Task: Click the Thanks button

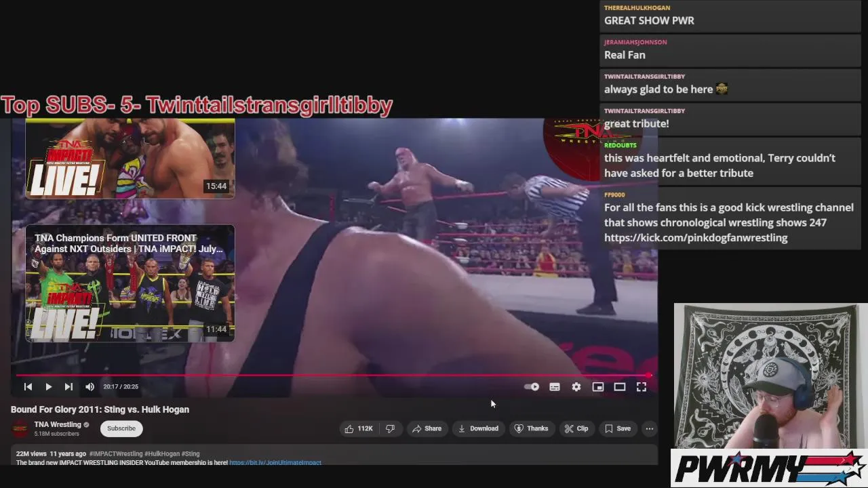Action: coord(531,428)
